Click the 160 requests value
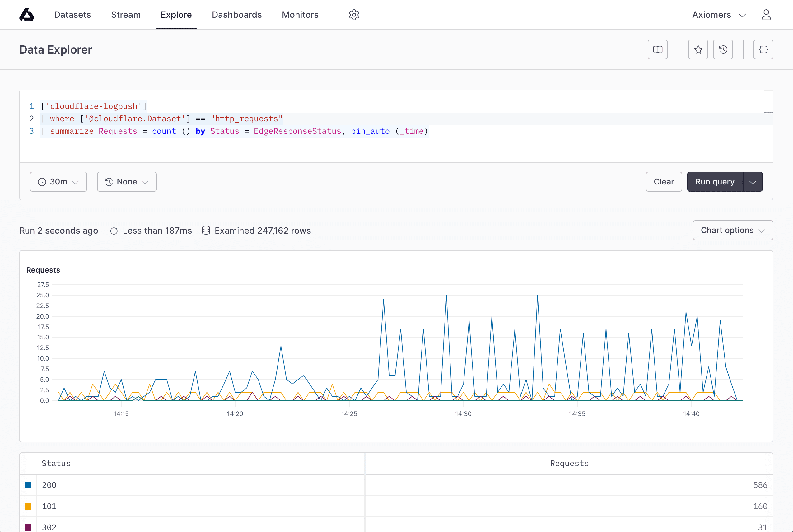The width and height of the screenshot is (793, 532). (760, 506)
